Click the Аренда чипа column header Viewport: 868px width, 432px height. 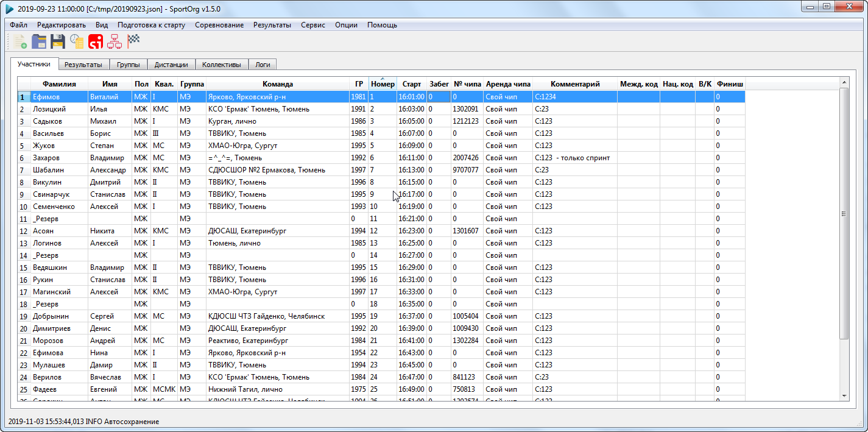508,84
